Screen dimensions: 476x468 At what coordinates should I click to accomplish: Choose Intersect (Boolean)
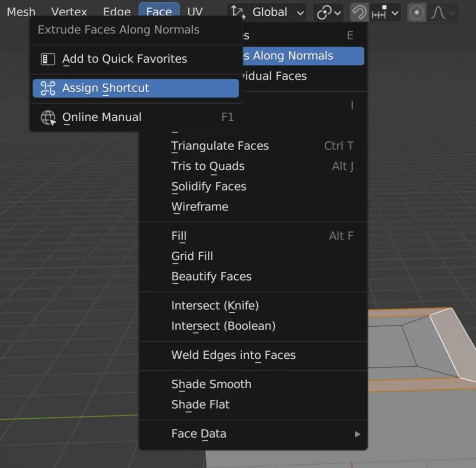(253, 326)
